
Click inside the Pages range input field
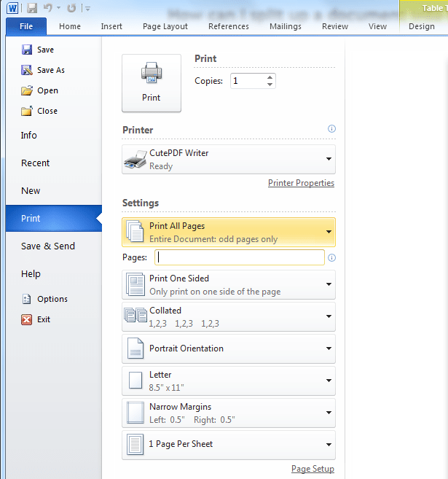[240, 257]
